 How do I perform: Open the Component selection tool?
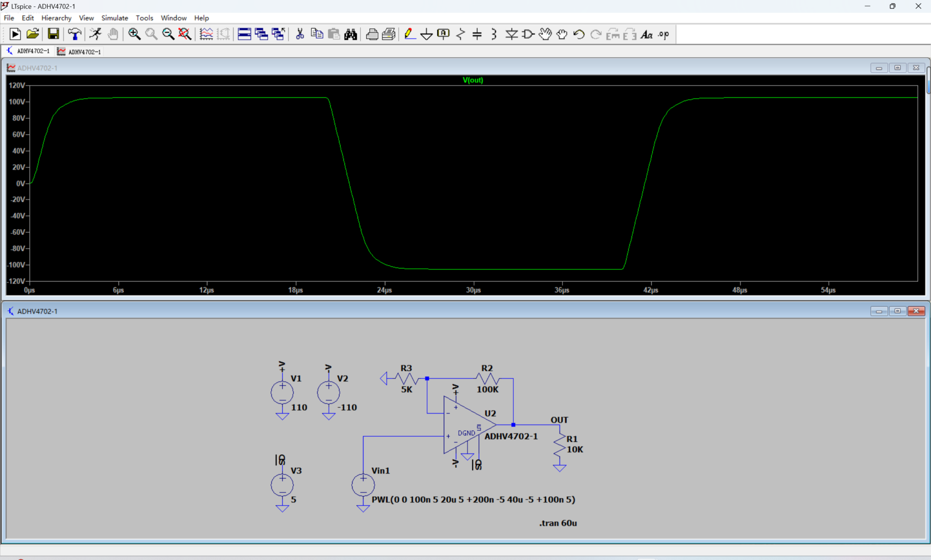coord(528,34)
